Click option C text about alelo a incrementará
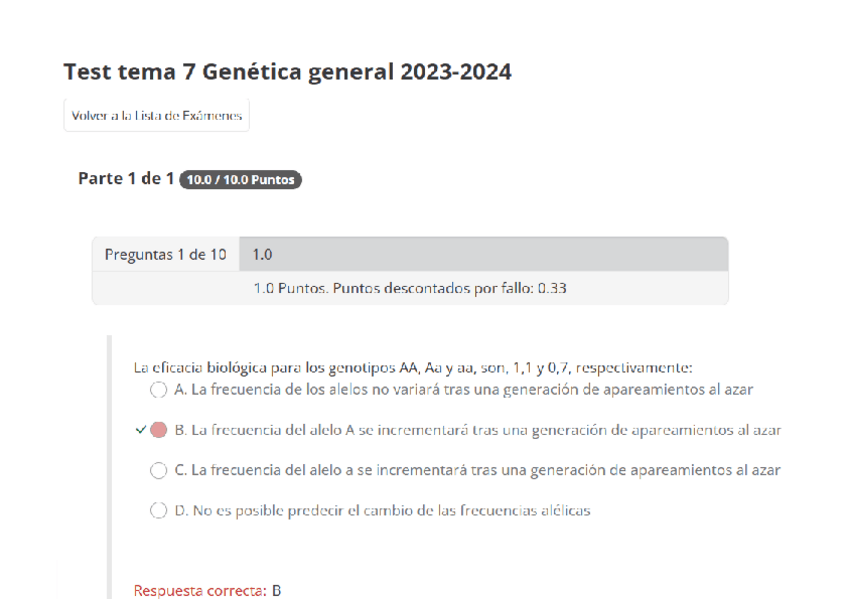Image resolution: width=848 pixels, height=599 pixels. (x=478, y=470)
